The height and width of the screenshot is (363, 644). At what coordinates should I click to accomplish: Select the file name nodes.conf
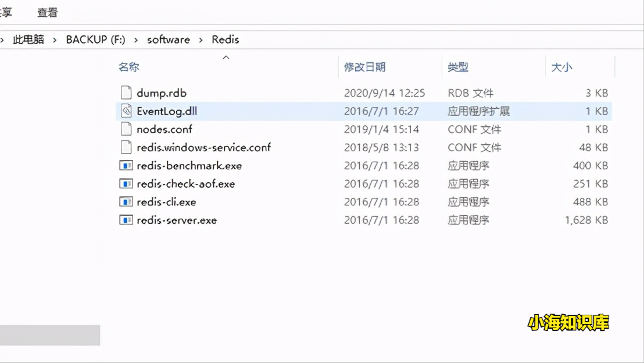[164, 130]
